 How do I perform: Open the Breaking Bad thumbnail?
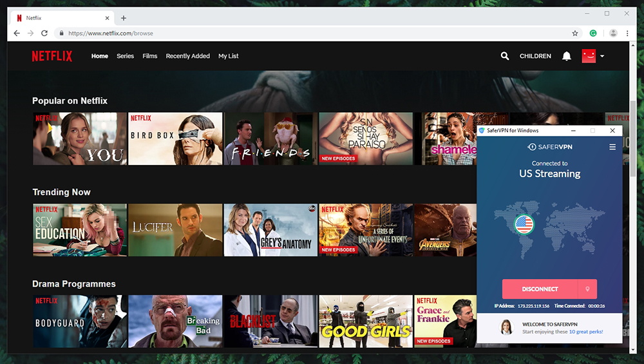pos(175,321)
